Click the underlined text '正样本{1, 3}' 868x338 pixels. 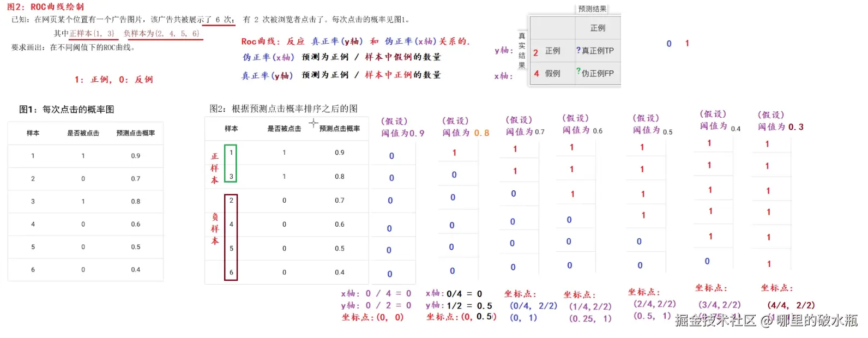pyautogui.click(x=92, y=33)
